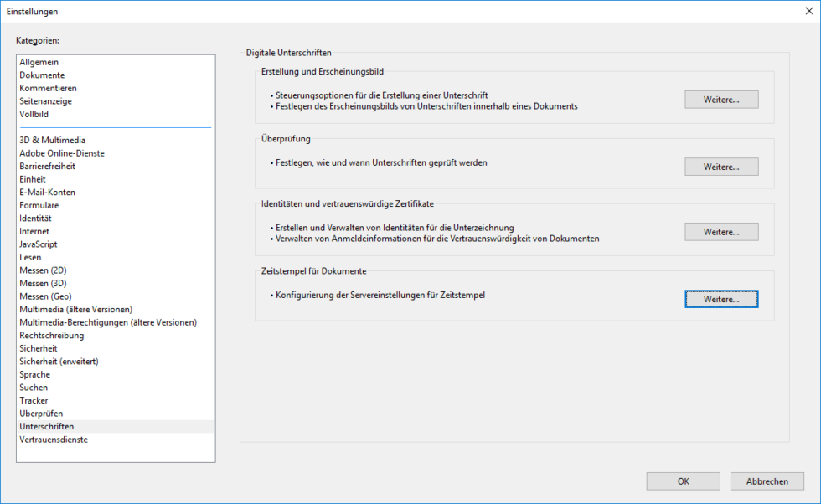Screen dimensions: 821x504
Task: Open timestamp server settings via Weitere button
Action: pyautogui.click(x=720, y=299)
